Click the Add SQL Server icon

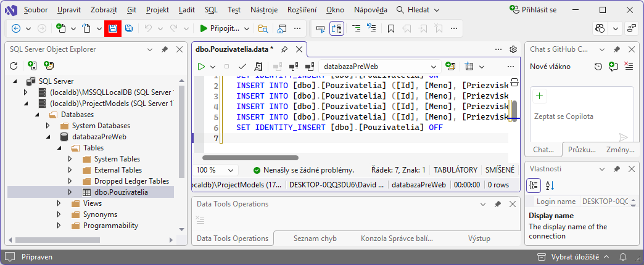coord(32,66)
